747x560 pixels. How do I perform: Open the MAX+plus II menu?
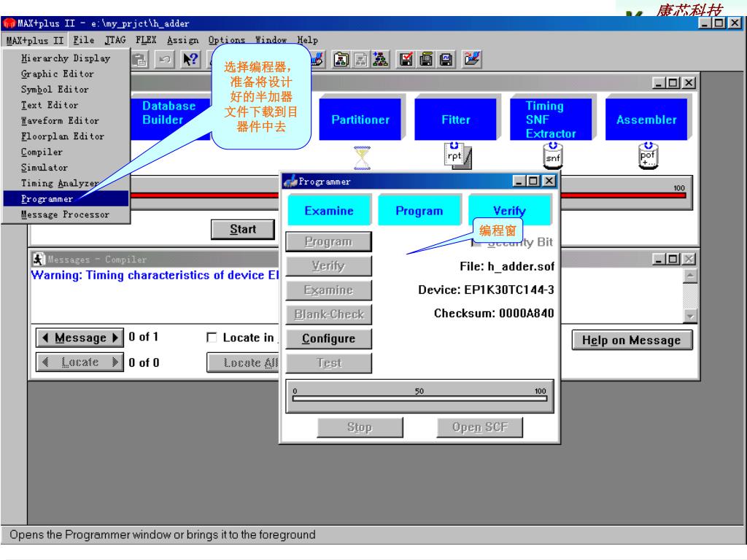(x=35, y=41)
